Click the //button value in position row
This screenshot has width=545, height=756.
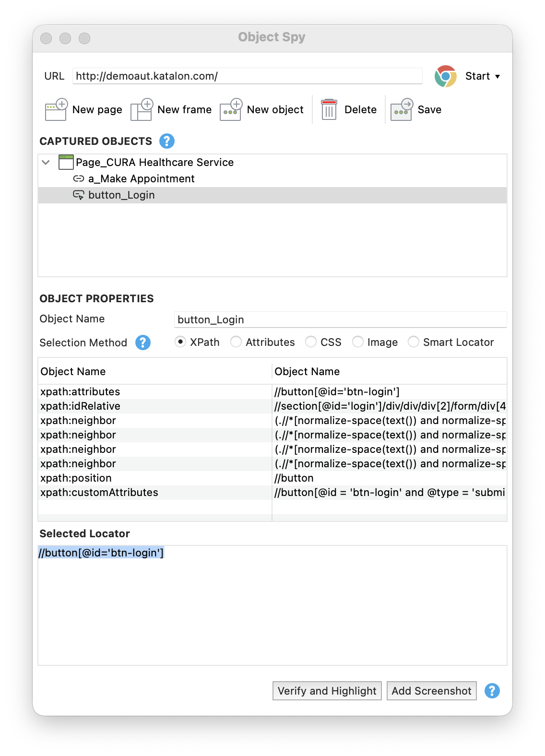click(294, 478)
